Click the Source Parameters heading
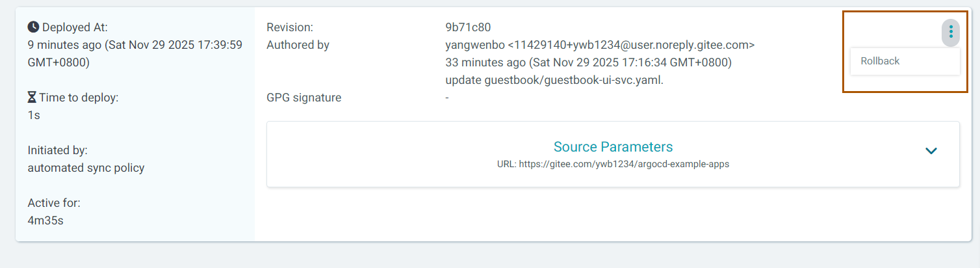The image size is (980, 268). [613, 147]
